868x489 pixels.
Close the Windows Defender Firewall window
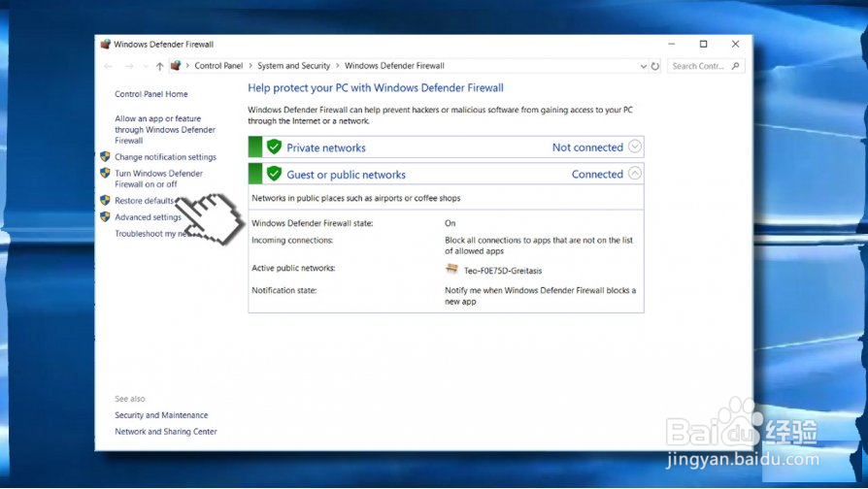coord(735,45)
